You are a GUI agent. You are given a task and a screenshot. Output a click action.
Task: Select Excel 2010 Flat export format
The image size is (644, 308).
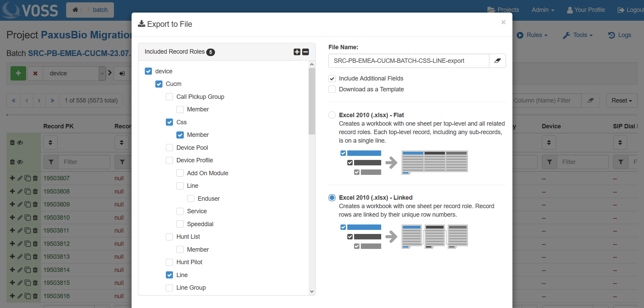coord(332,115)
